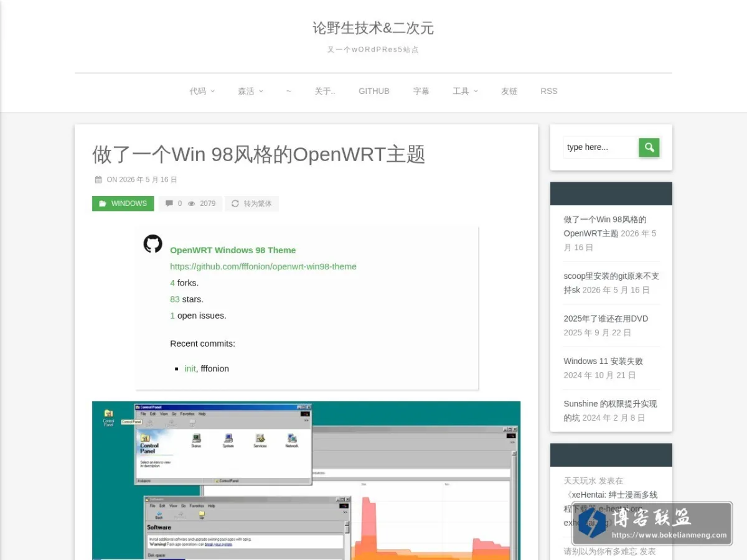The image size is (747, 560).
Task: Expand the 森活 menu
Action: pos(250,91)
